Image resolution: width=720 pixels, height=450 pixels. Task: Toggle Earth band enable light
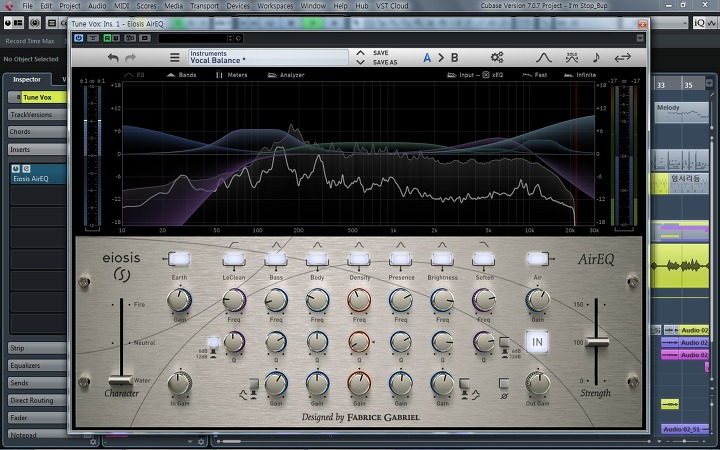(x=179, y=259)
